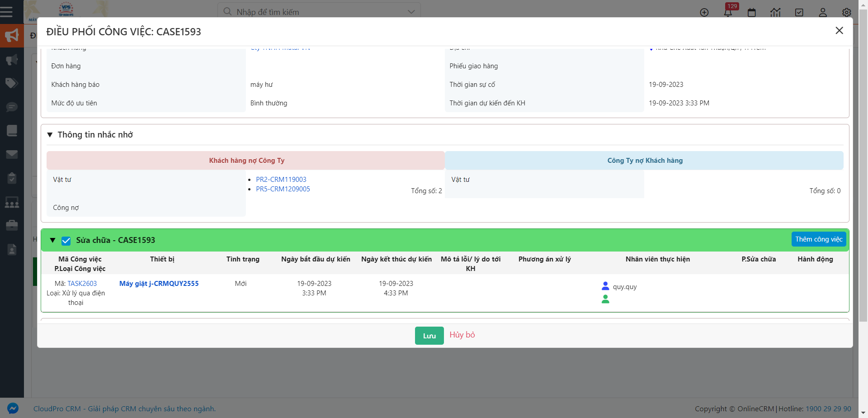Click the Mới status cell
Image resolution: width=868 pixels, height=418 pixels.
[241, 284]
